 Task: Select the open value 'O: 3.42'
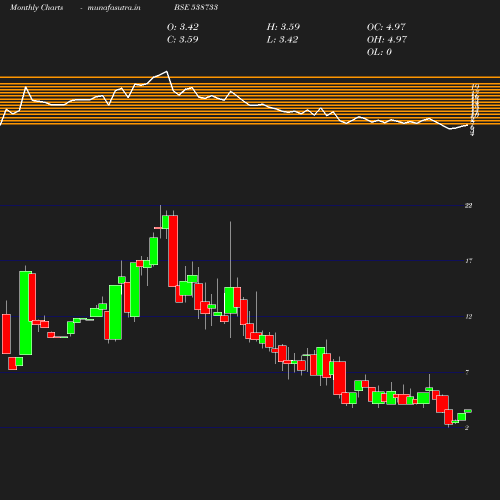183,27
